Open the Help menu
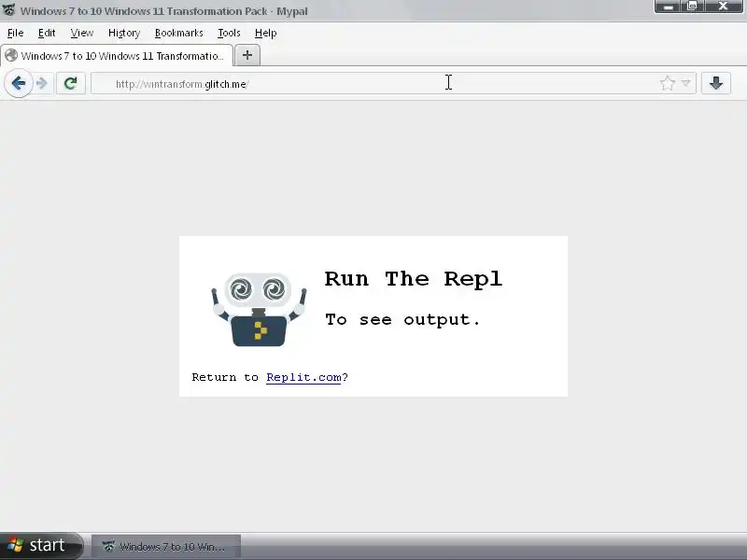 [x=265, y=33]
